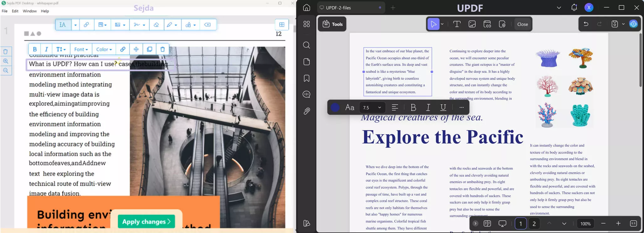Select the Whiteout eraser tool in Sejda
Screen dimensions: 644x233
tap(156, 25)
